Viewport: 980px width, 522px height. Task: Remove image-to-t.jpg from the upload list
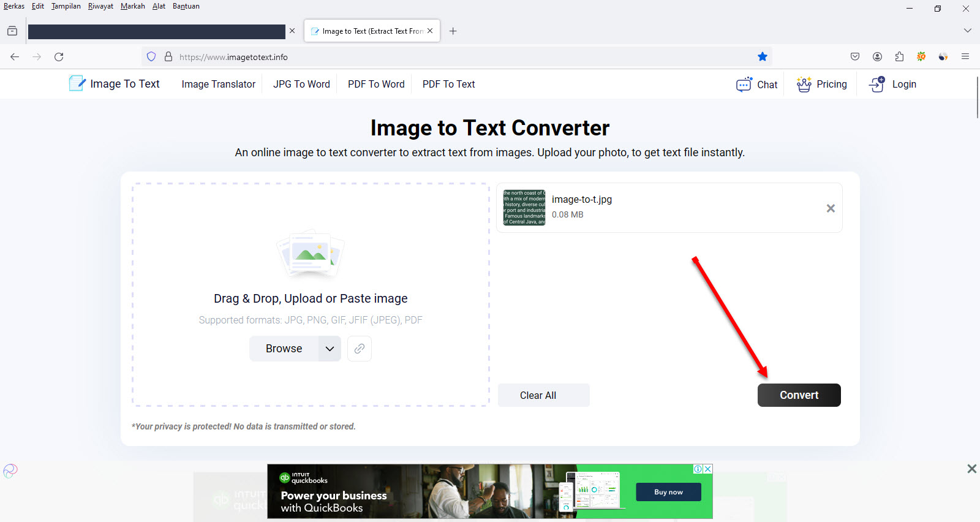831,208
